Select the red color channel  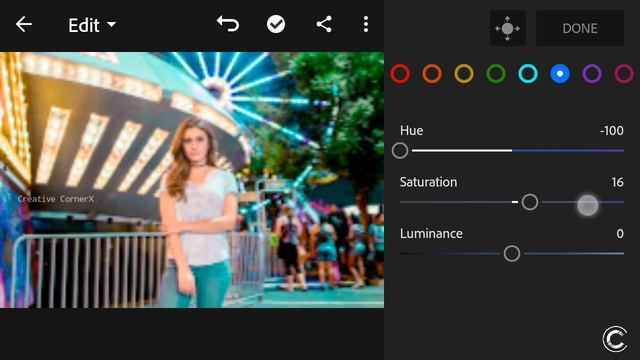point(400,74)
